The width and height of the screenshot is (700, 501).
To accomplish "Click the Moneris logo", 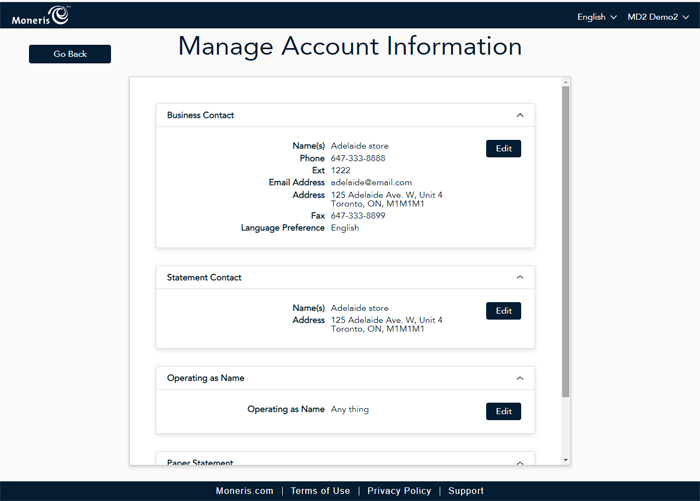I will click(40, 15).
